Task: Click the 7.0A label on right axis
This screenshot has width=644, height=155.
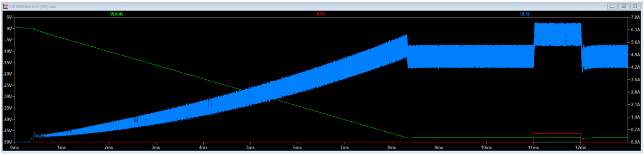Action: click(x=635, y=17)
